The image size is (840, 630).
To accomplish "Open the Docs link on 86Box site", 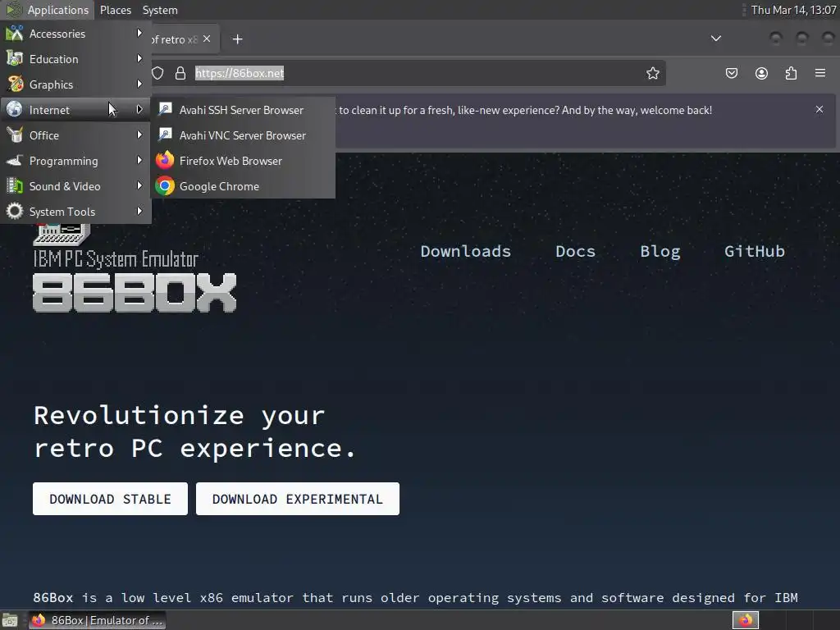I will coord(575,251).
